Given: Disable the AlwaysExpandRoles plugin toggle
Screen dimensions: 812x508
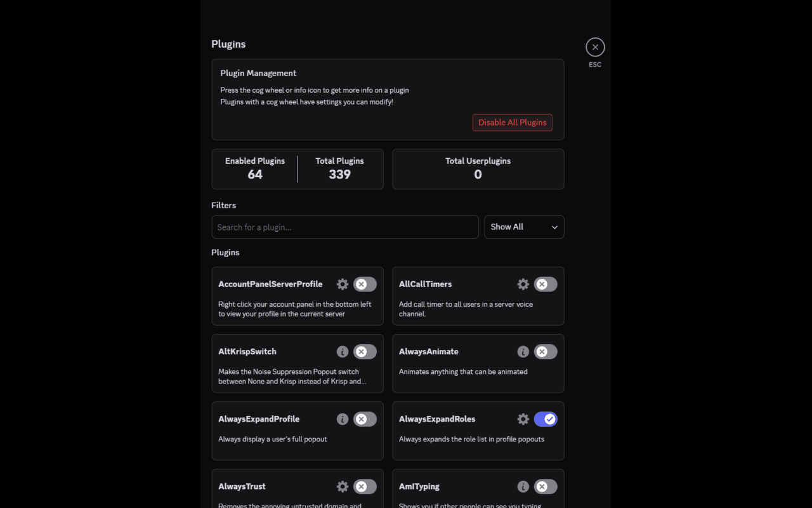Looking at the screenshot, I should [546, 419].
